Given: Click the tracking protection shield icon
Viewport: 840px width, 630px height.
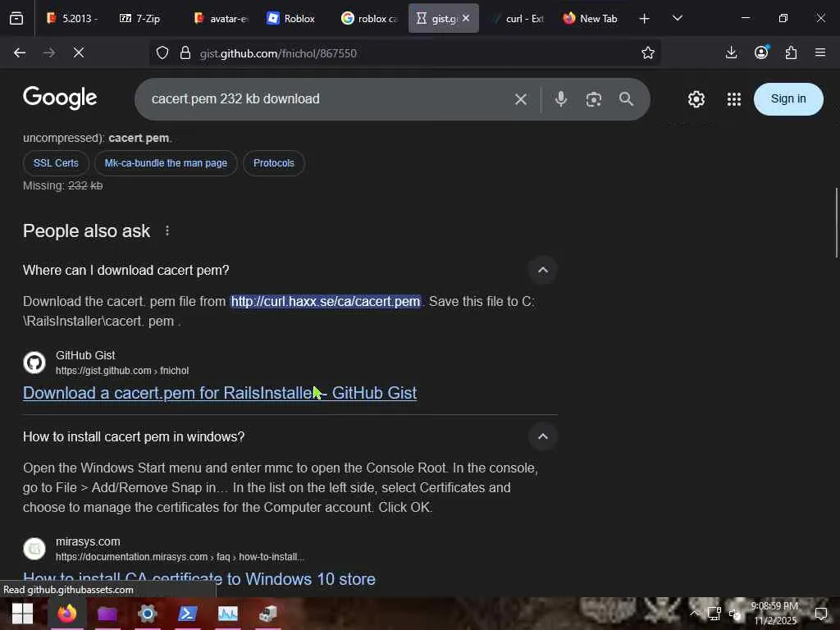Looking at the screenshot, I should click(x=162, y=53).
